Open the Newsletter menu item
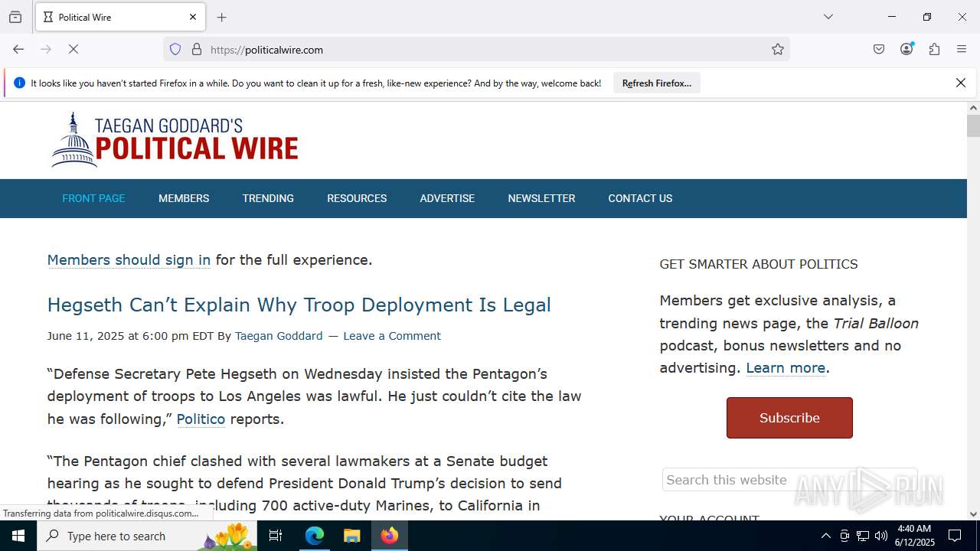 [541, 198]
